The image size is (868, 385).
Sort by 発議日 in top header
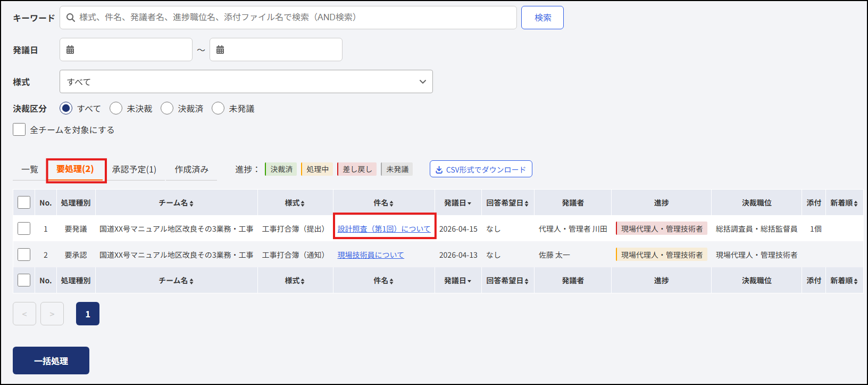pos(457,203)
